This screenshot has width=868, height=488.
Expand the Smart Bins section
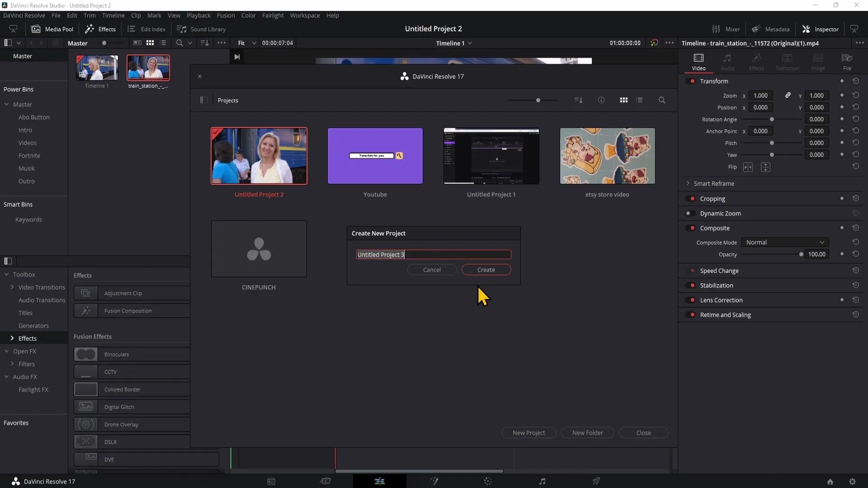[x=17, y=204]
